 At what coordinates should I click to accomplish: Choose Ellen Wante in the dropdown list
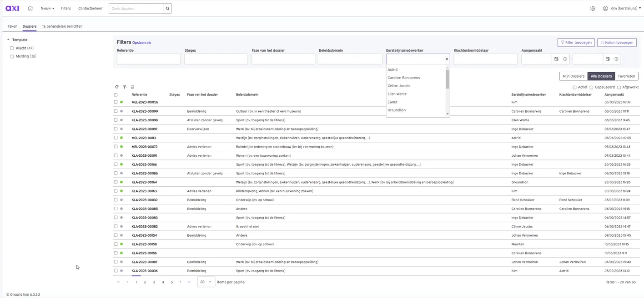tap(397, 94)
